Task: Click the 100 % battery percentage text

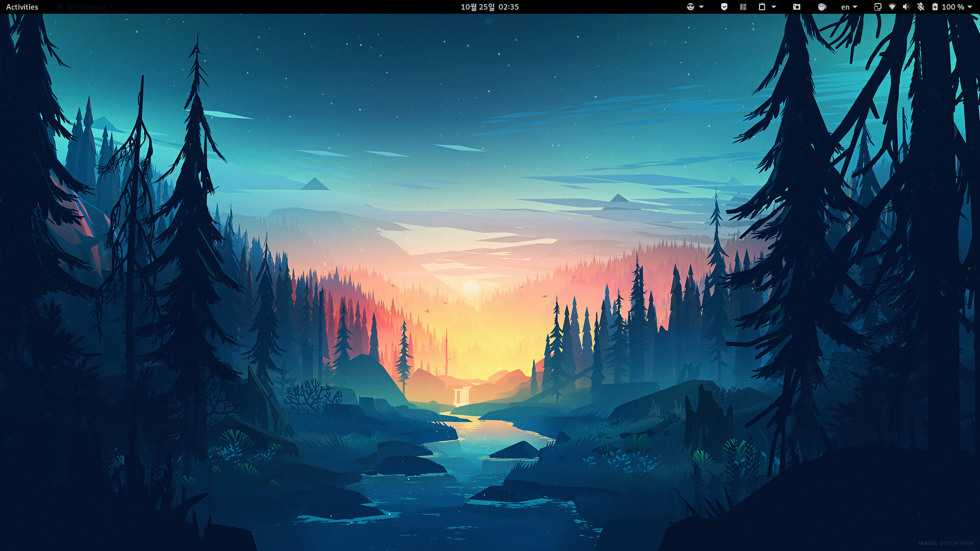Action: coord(952,7)
